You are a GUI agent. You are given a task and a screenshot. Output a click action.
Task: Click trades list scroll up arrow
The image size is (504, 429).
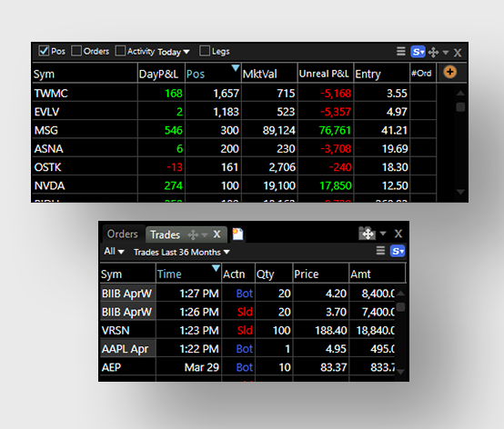(400, 294)
